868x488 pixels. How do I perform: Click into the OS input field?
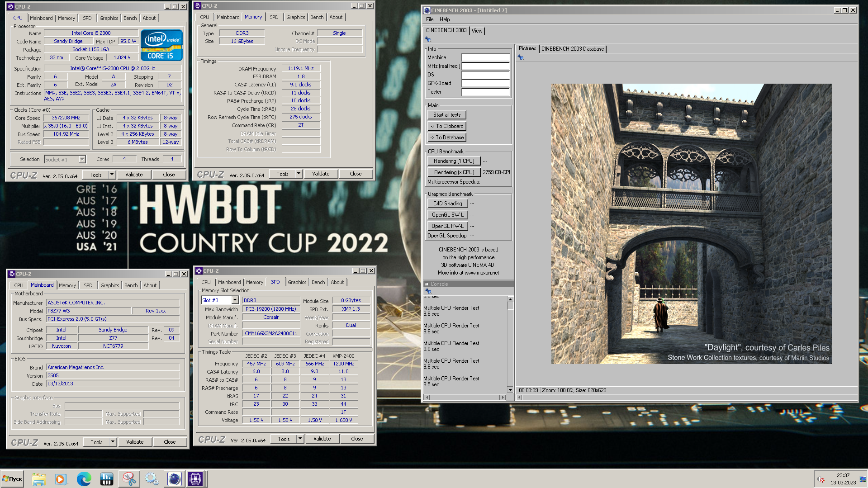pos(485,75)
